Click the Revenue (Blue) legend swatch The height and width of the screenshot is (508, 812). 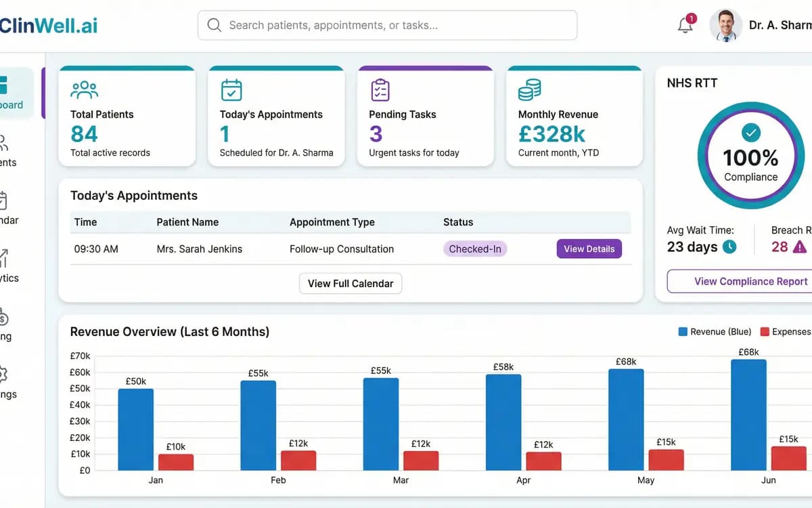click(683, 332)
